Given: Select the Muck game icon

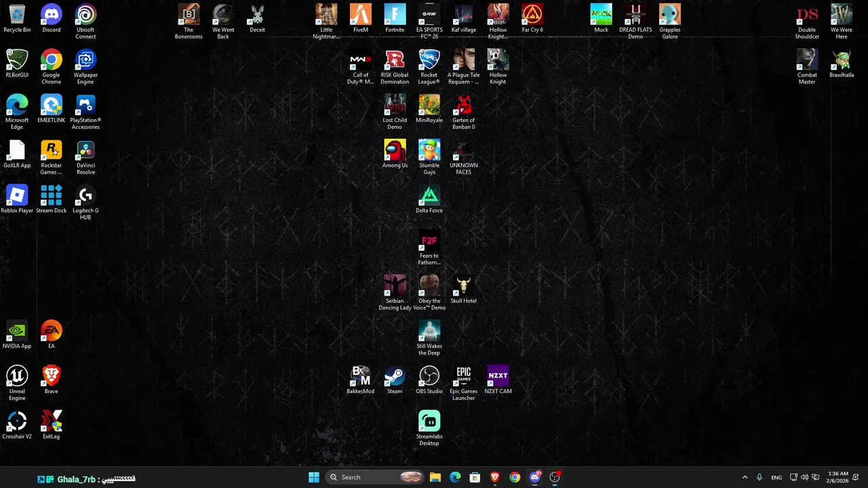Looking at the screenshot, I should tap(601, 19).
